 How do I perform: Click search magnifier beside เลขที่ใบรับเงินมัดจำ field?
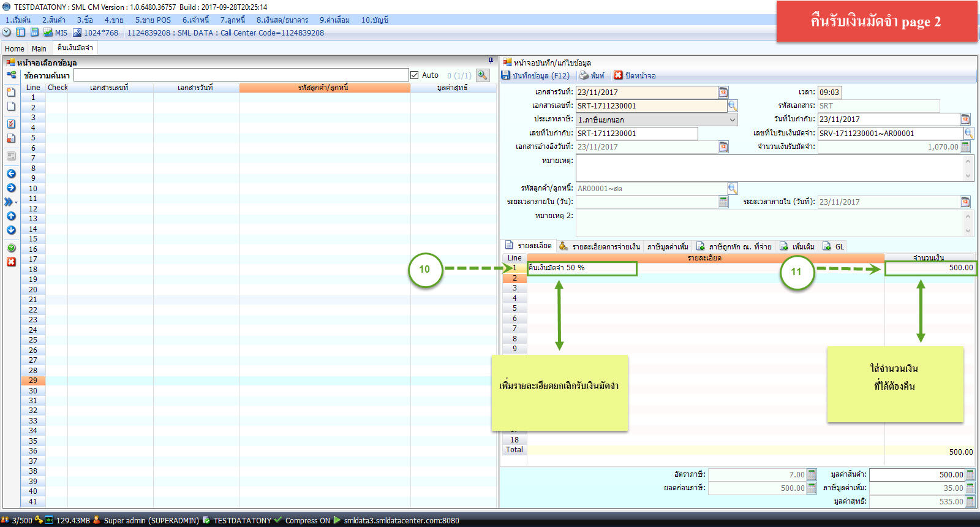point(969,133)
